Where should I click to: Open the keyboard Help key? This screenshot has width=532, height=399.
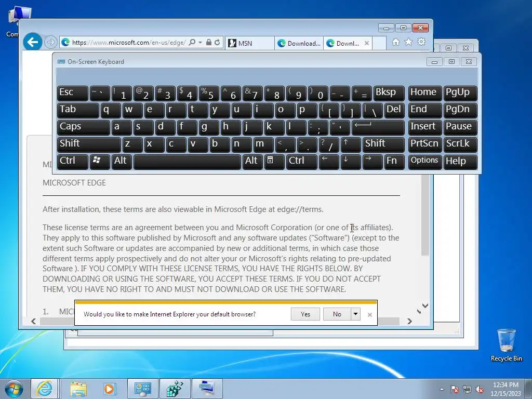point(460,162)
